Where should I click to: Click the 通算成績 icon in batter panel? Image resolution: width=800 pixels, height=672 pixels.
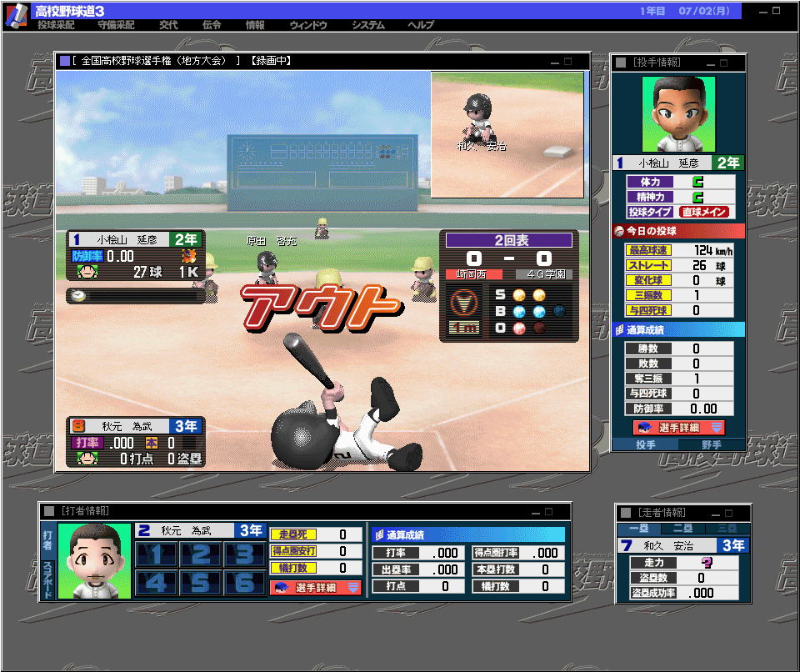point(378,534)
